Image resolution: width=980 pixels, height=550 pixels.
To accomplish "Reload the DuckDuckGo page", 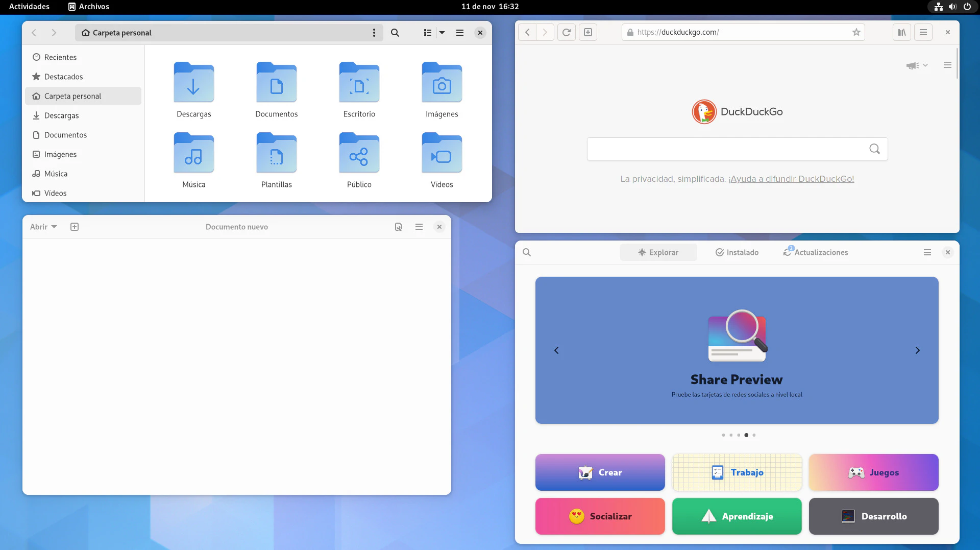I will click(566, 32).
